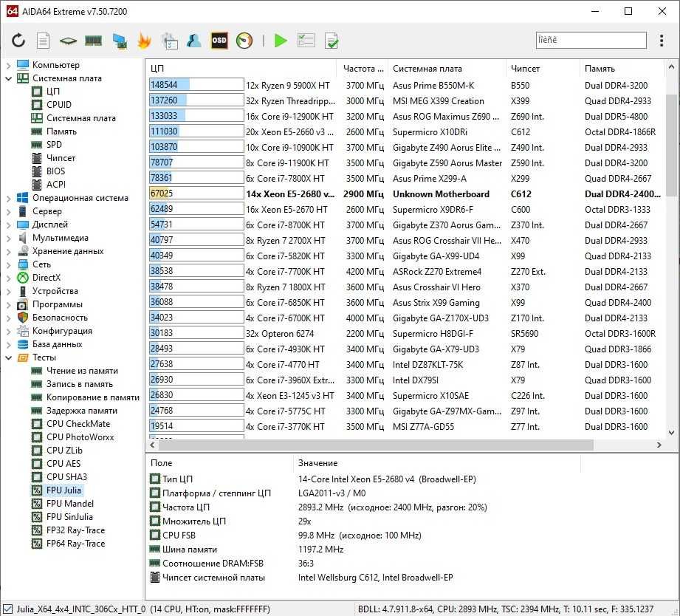
Task: Collapse the Системная плата tree node
Action: tap(8, 78)
